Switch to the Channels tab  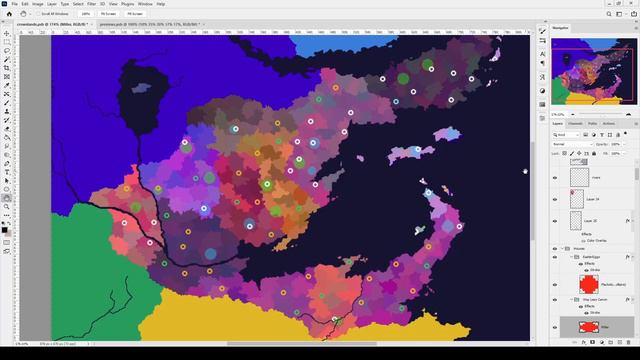575,124
